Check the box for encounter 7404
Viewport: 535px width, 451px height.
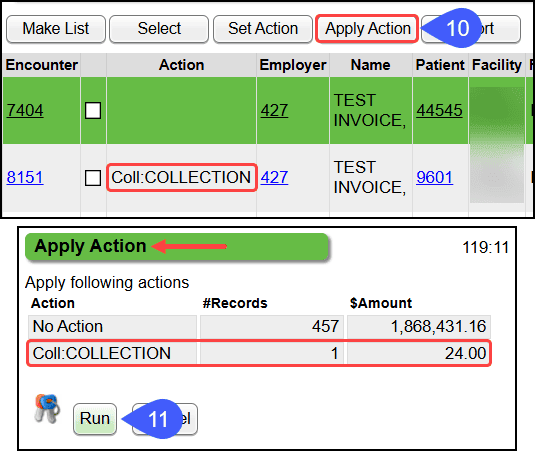[93, 111]
